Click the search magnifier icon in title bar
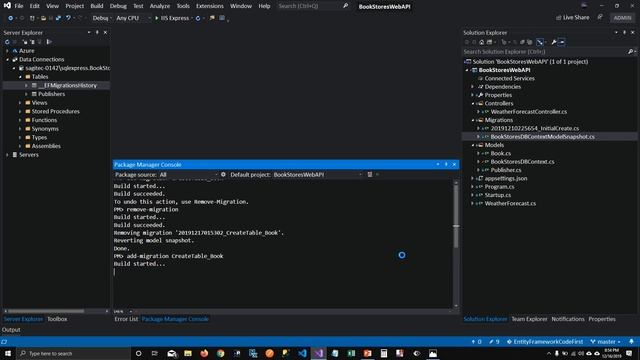Viewport: 640px width, 360px height. pyautogui.click(x=345, y=6)
